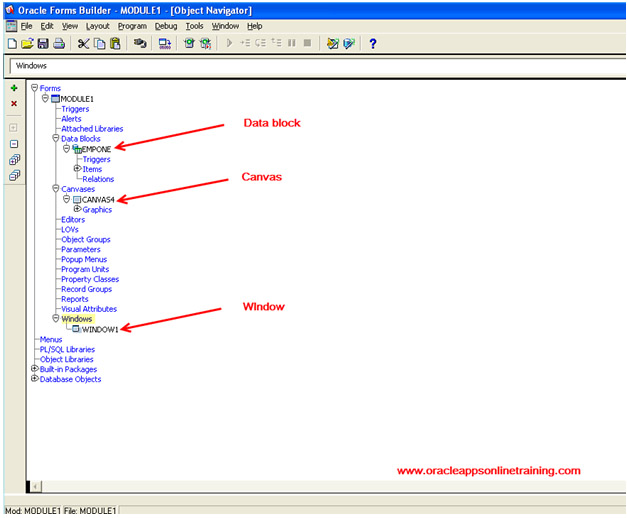Open the Window menu
The image size is (627, 518).
click(x=225, y=26)
